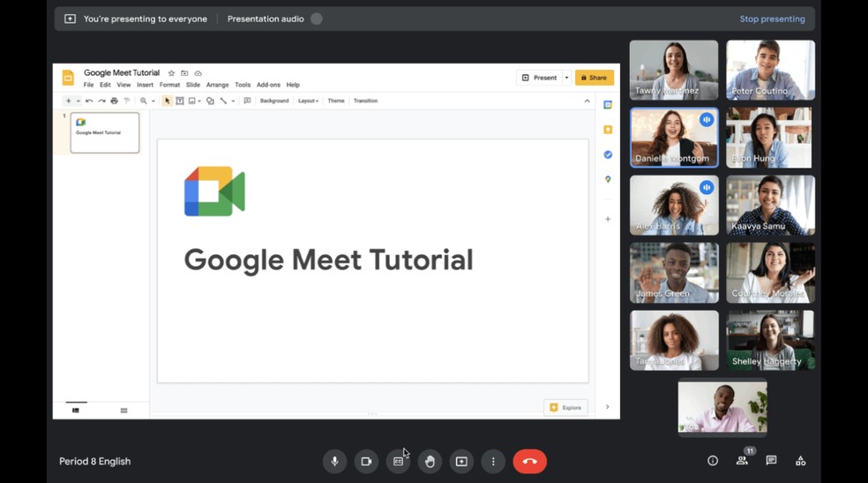
Task: Open the File menu
Action: coord(88,85)
